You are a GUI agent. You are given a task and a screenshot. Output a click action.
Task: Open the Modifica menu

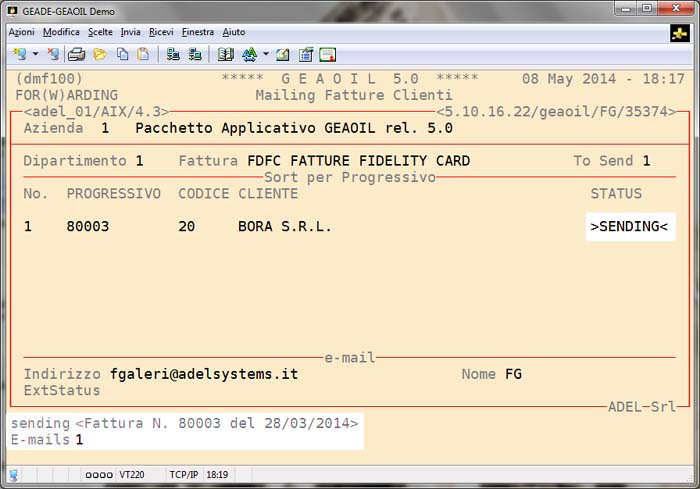point(61,32)
